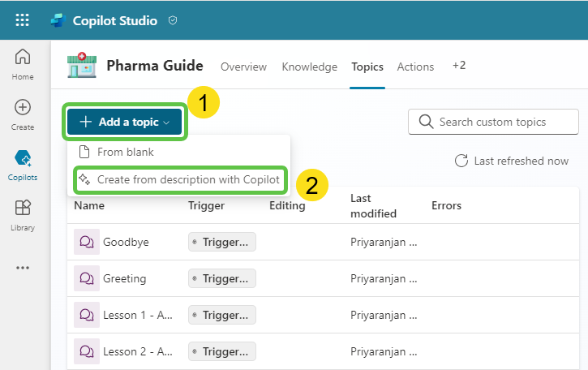Expand the +2 overflow tabs
This screenshot has height=370, width=588.
coord(459,66)
